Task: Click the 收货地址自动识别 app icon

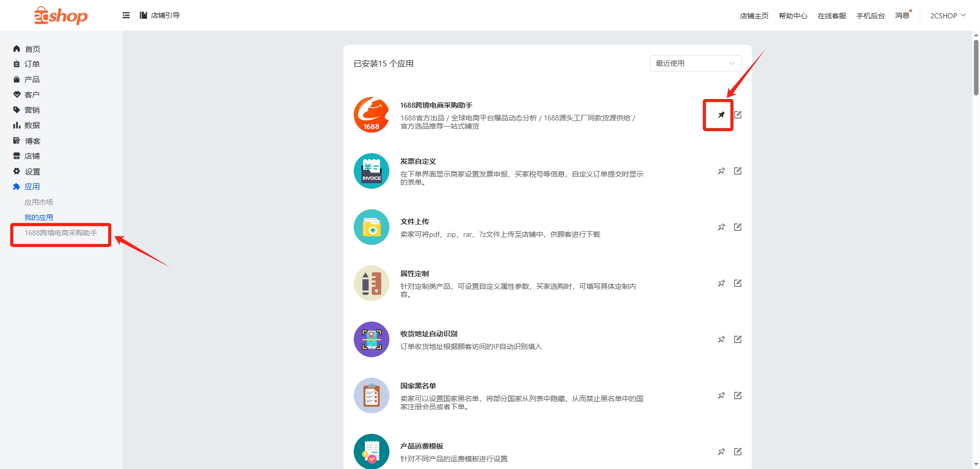Action: click(372, 339)
